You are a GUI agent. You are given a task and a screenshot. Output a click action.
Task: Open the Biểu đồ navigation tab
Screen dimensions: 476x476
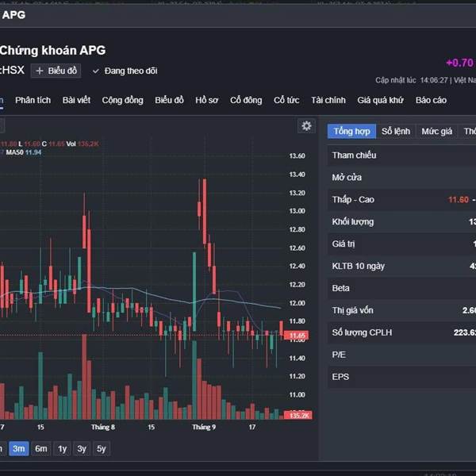[x=169, y=100]
